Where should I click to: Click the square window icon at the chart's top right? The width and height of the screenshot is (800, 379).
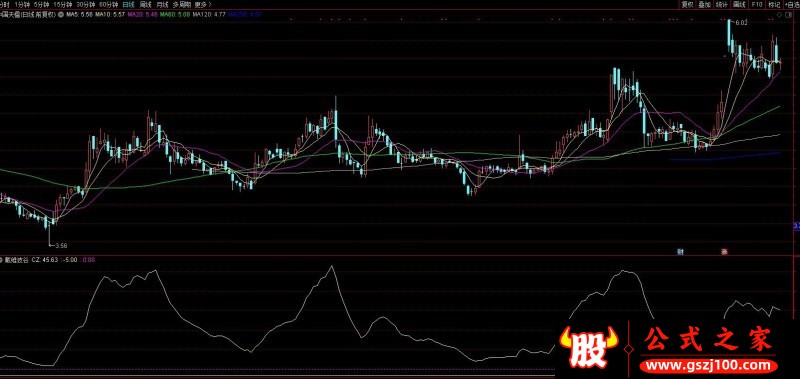click(x=788, y=15)
